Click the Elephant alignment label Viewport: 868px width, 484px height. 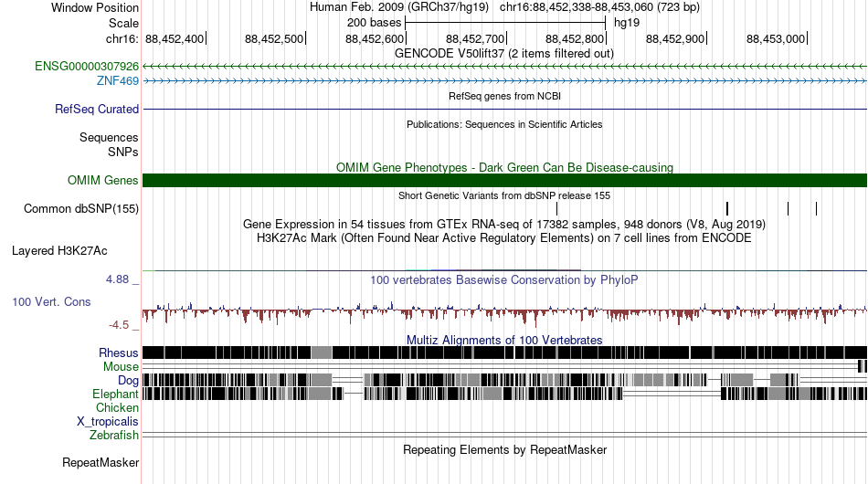tap(115, 394)
